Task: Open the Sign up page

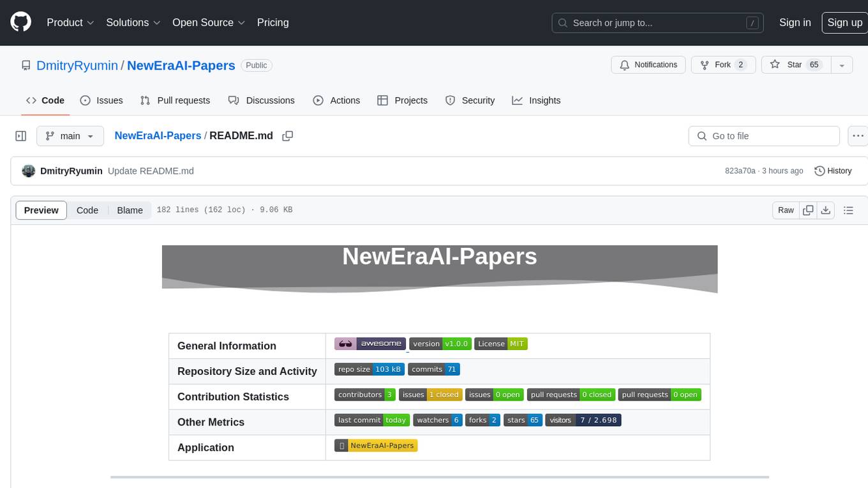Action: pyautogui.click(x=844, y=22)
